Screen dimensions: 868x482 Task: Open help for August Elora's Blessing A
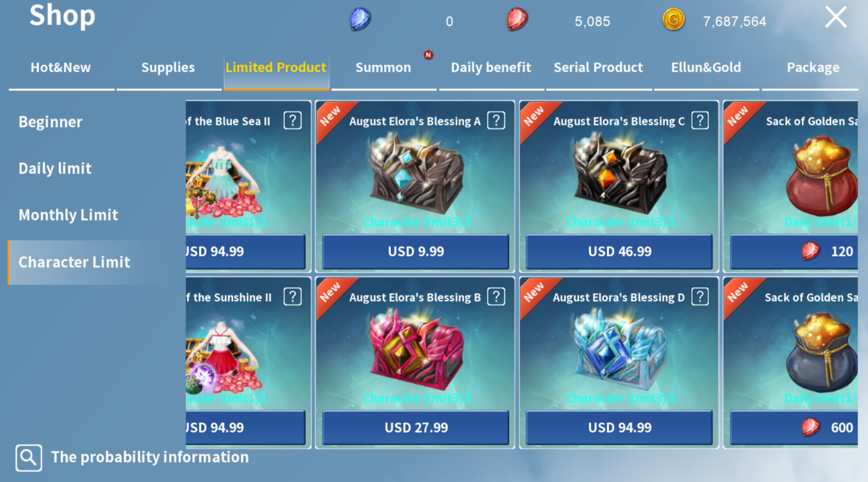(x=496, y=121)
